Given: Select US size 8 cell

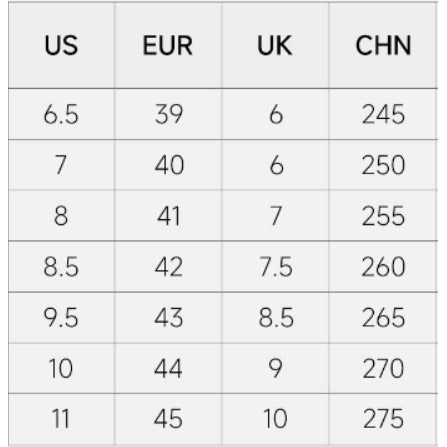Looking at the screenshot, I should pos(62,216).
